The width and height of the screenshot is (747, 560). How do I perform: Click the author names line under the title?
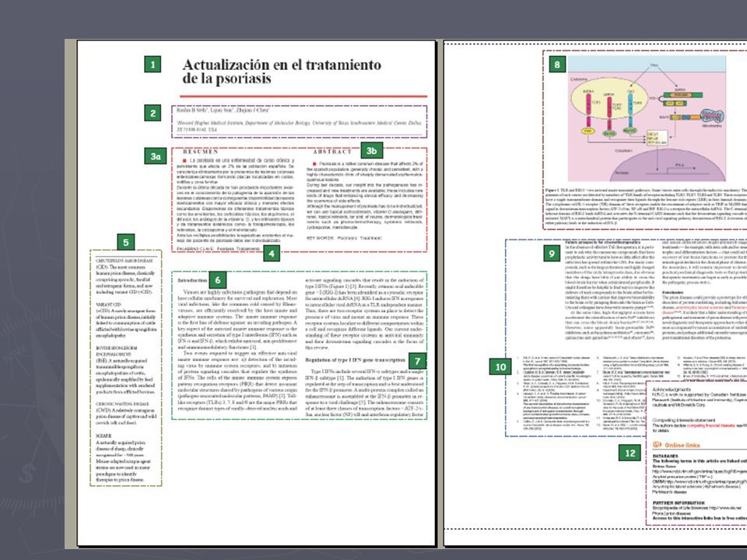pos(223,110)
